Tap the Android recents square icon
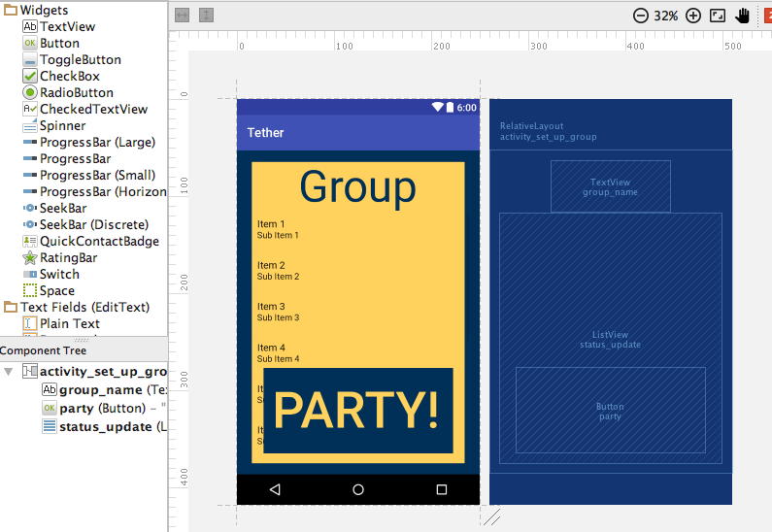772x532 pixels. coord(442,489)
